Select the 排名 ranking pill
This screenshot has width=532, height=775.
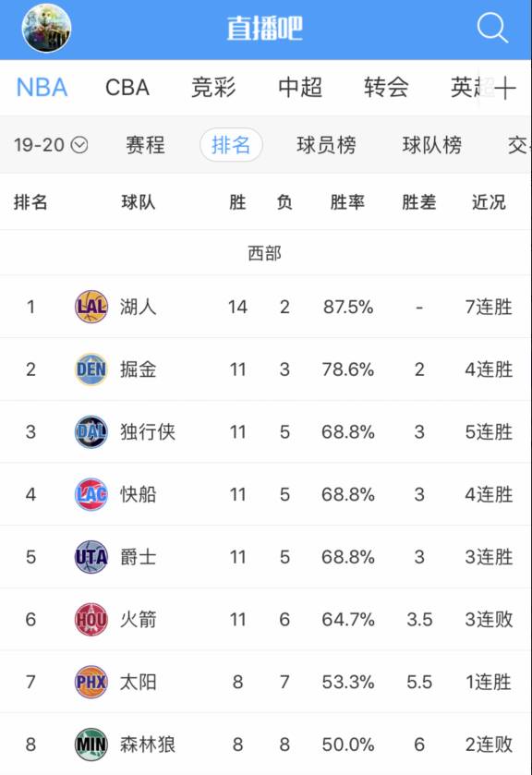point(231,145)
